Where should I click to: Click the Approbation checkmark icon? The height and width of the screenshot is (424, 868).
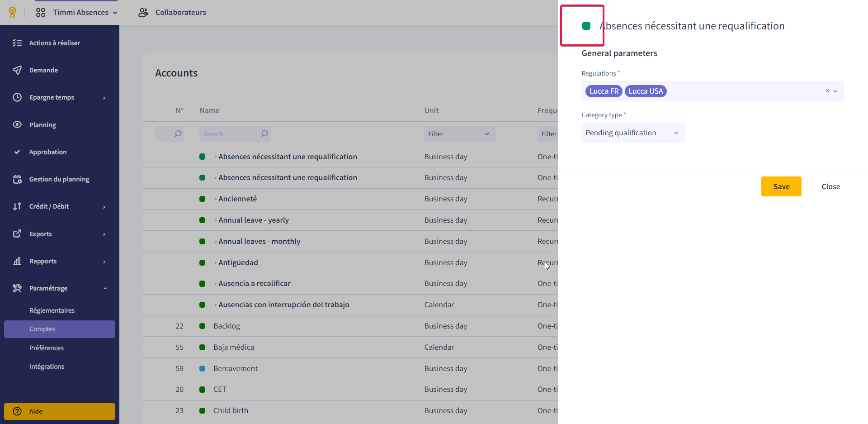coord(17,152)
